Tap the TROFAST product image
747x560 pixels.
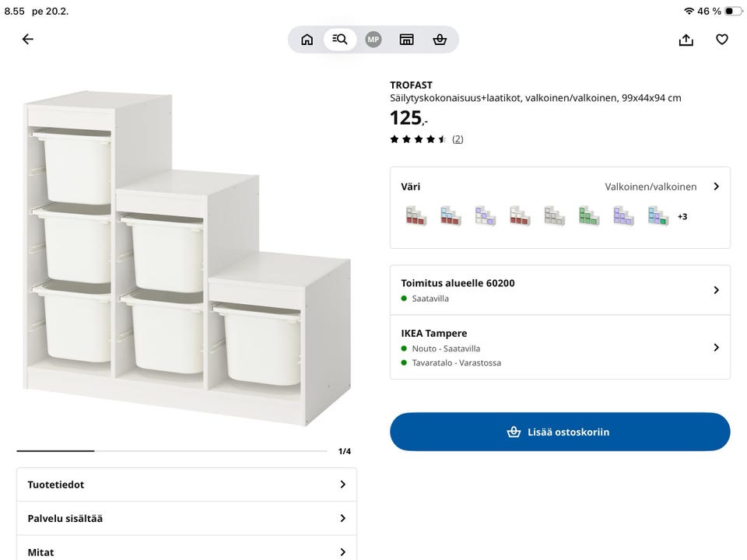(x=187, y=261)
